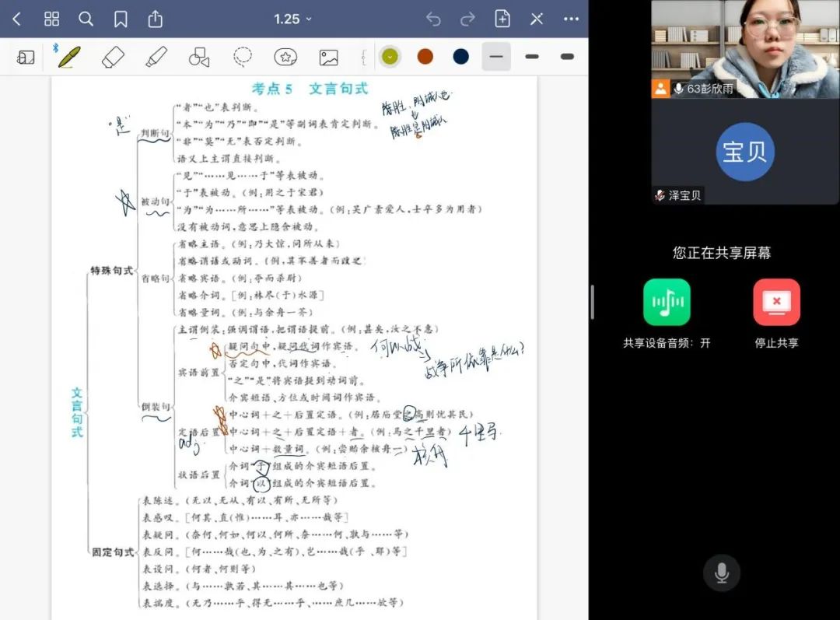840x620 pixels.
Task: Bookmark the current page
Action: [121, 19]
